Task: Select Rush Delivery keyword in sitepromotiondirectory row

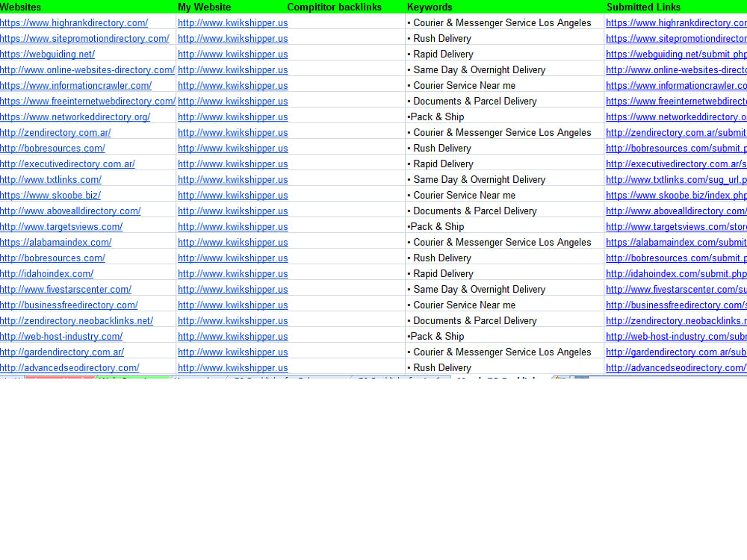Action: [440, 39]
